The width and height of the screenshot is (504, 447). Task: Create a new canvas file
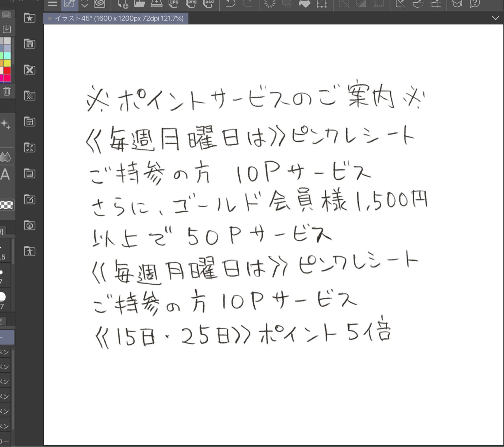coord(123,4)
